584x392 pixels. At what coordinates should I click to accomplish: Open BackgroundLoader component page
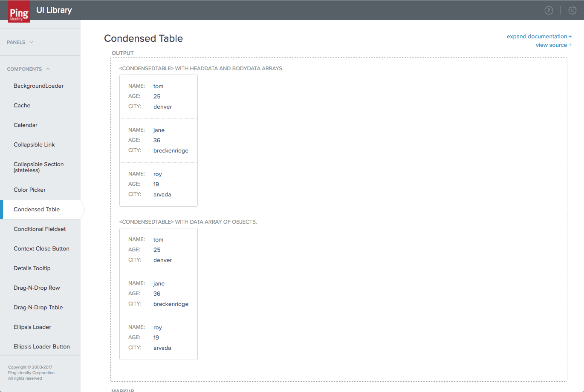click(x=38, y=86)
